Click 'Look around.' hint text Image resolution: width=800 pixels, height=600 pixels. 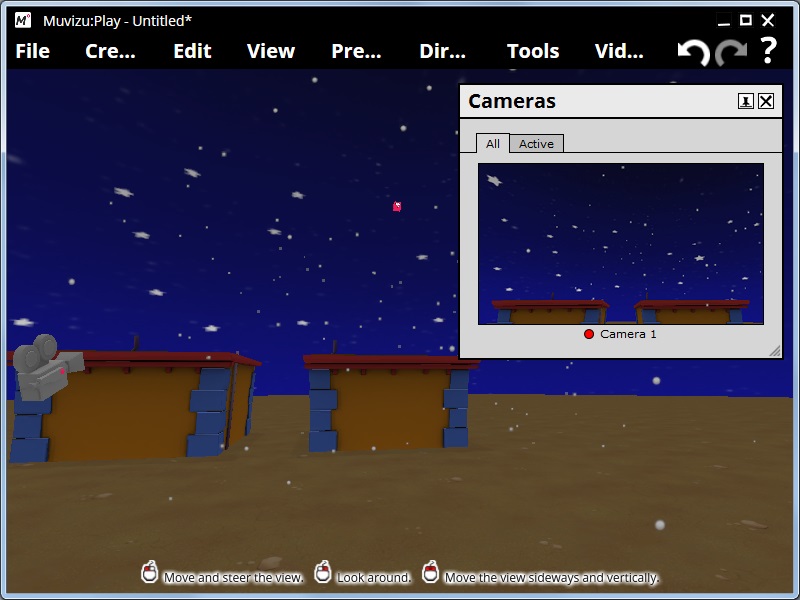[374, 578]
